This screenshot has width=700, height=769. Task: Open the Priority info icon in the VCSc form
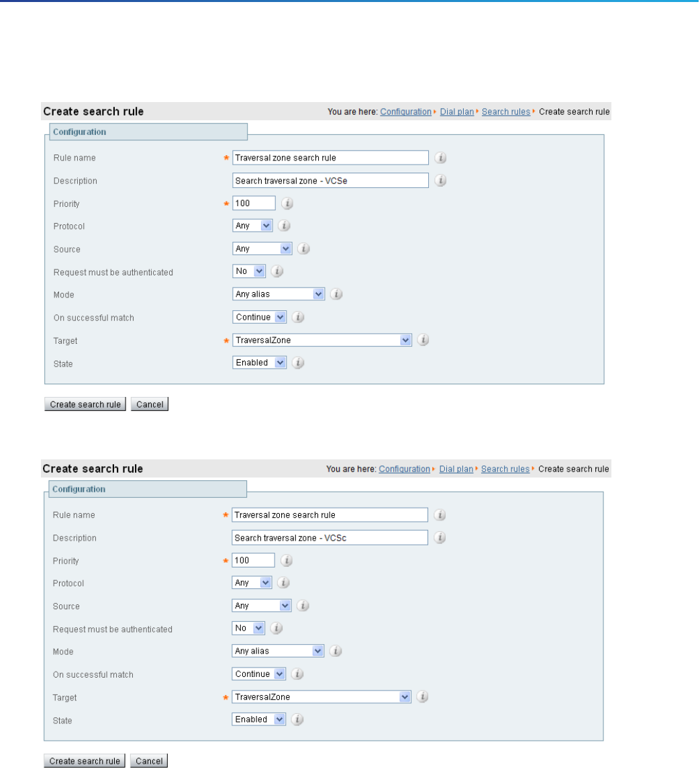[x=287, y=561]
